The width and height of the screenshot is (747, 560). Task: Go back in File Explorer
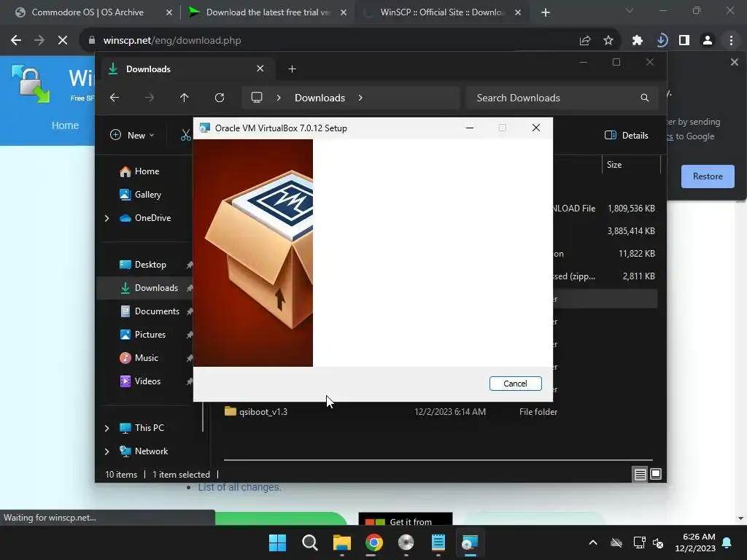coord(115,98)
